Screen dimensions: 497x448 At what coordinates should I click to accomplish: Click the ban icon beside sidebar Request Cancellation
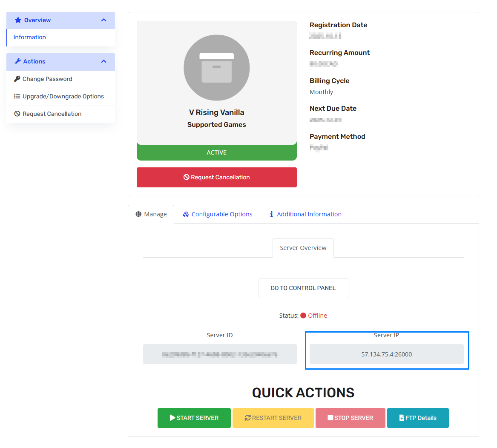pyautogui.click(x=17, y=114)
